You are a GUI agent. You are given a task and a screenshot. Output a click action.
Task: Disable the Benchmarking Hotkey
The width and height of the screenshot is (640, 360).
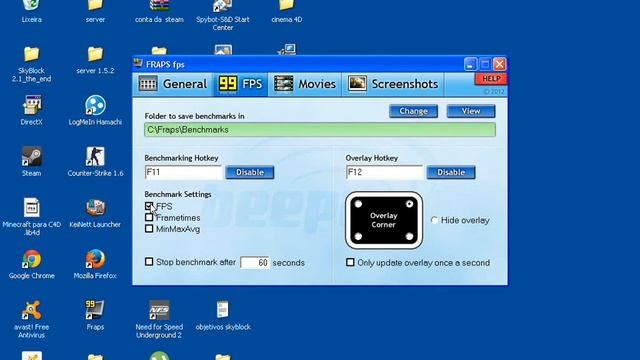[x=250, y=172]
